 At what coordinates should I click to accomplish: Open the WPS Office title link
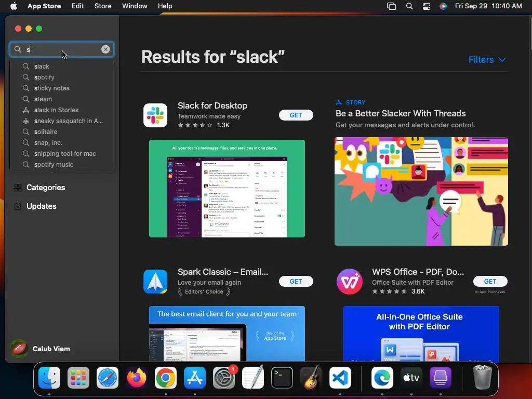(418, 272)
